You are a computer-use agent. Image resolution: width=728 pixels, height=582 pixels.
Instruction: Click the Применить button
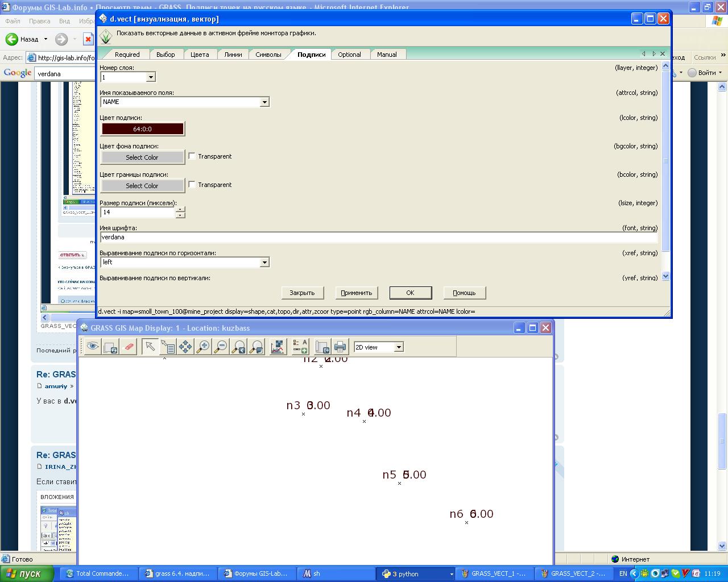coord(356,293)
